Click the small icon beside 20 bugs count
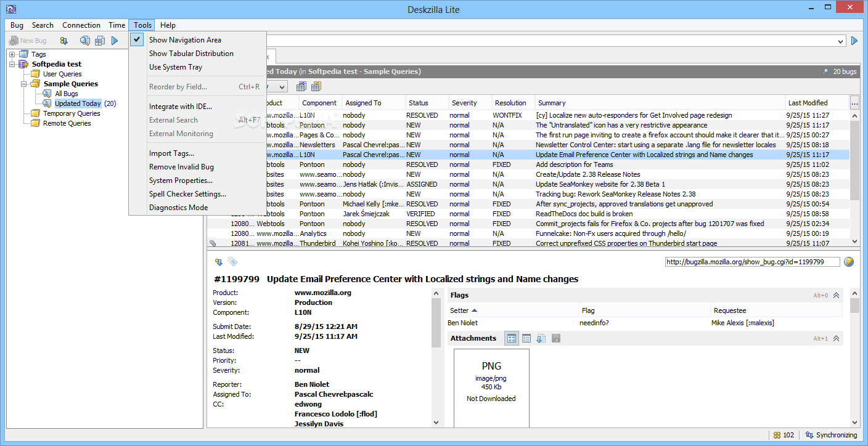Image resolution: width=868 pixels, height=446 pixels. (x=825, y=71)
